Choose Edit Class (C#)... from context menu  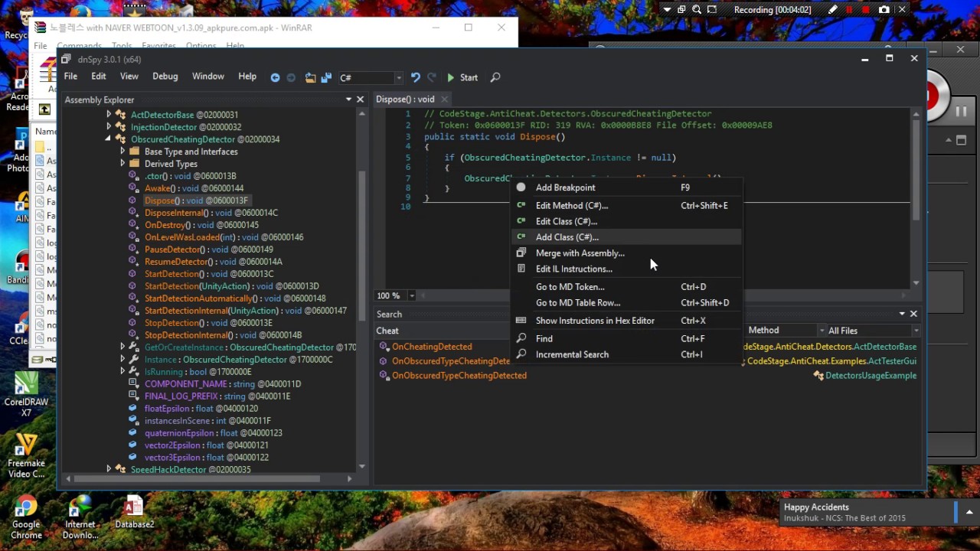pyautogui.click(x=626, y=221)
